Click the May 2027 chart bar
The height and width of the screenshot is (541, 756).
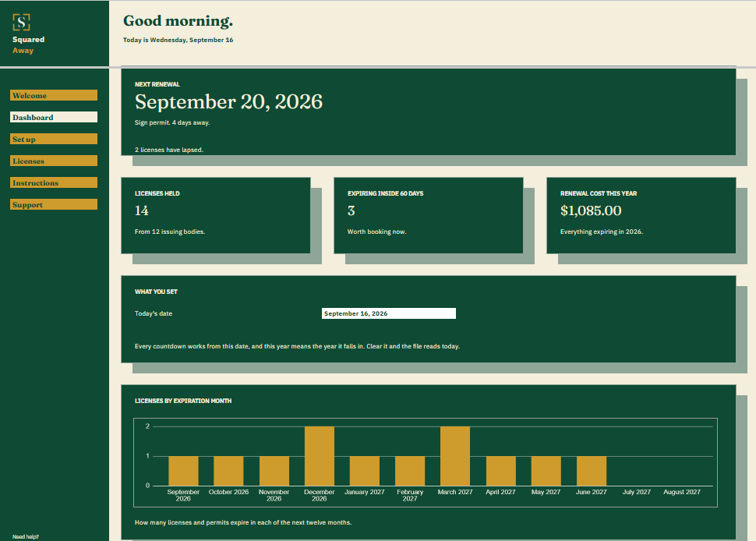(546, 471)
